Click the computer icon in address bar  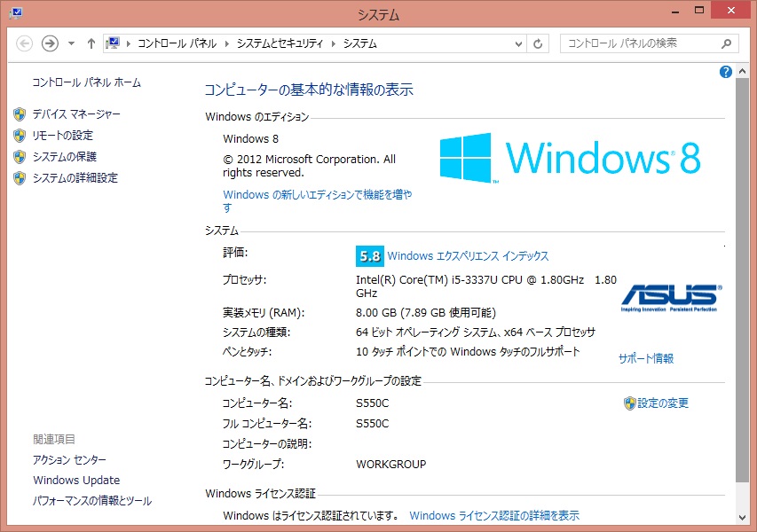tap(113, 43)
